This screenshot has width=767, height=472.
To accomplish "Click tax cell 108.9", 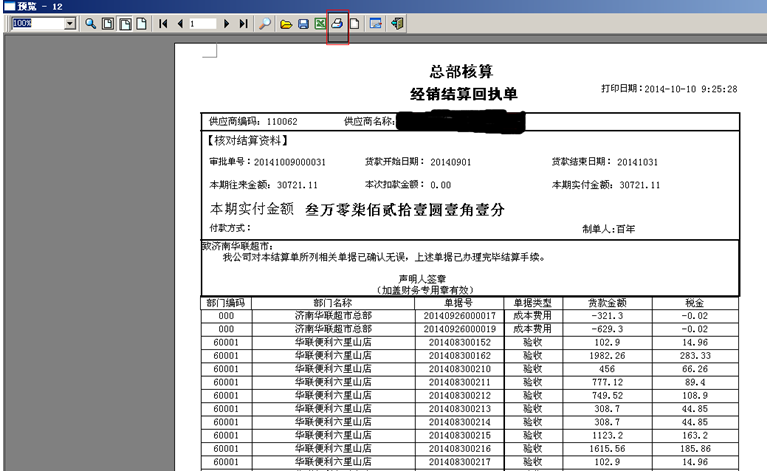I will pyautogui.click(x=695, y=395).
